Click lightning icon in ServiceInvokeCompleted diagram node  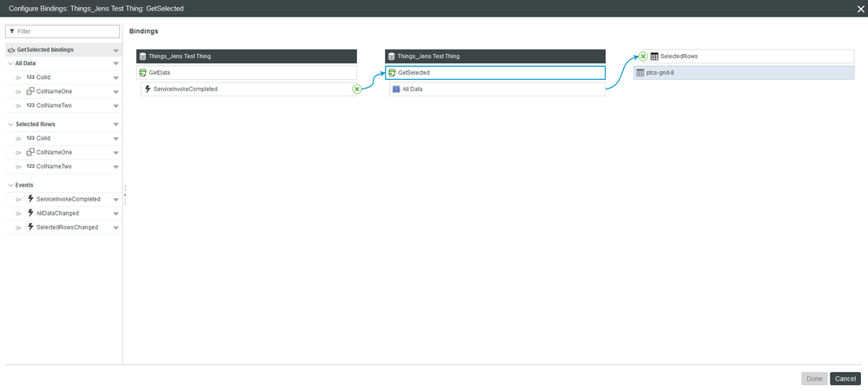point(148,89)
